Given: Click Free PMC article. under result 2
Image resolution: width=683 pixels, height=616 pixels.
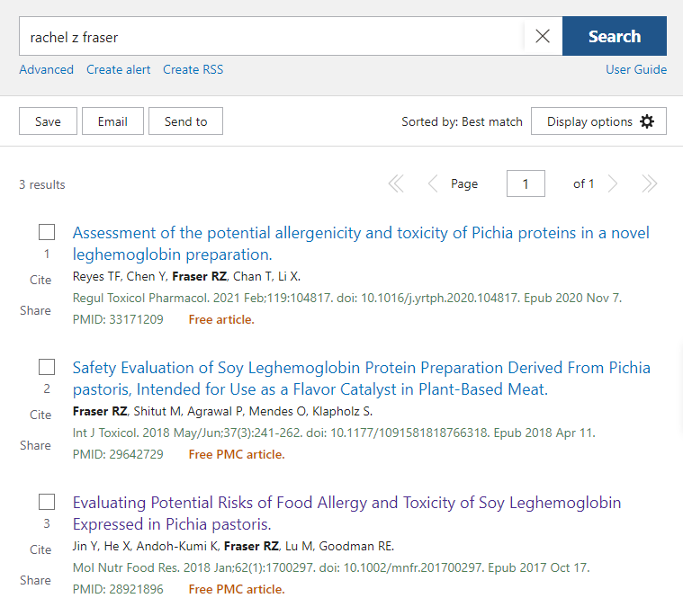Looking at the screenshot, I should pyautogui.click(x=237, y=454).
